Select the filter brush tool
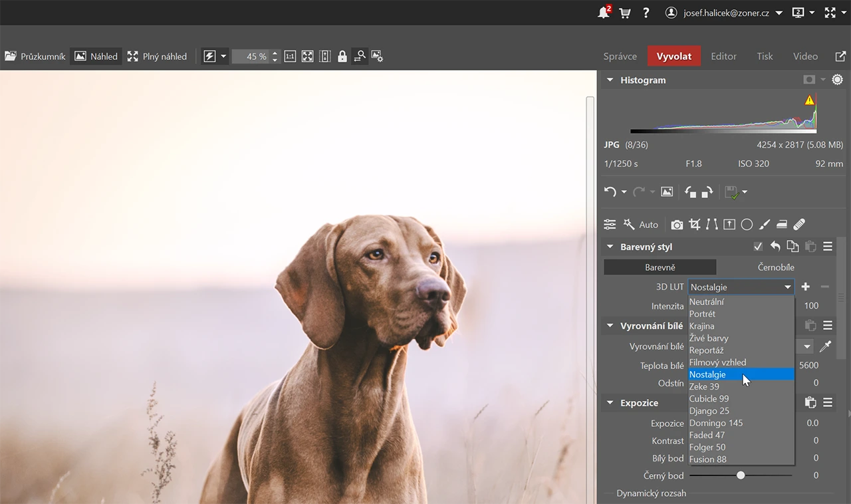 765,224
